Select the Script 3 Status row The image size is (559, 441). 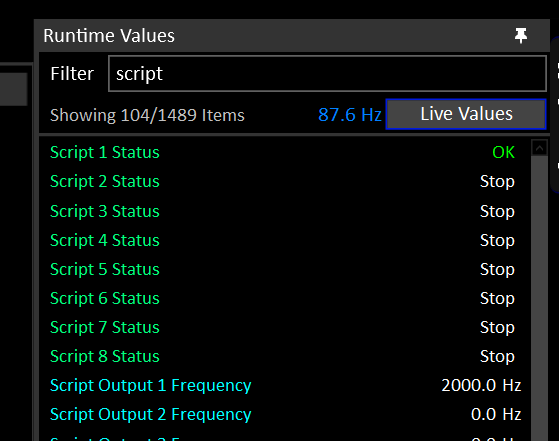pyautogui.click(x=284, y=211)
